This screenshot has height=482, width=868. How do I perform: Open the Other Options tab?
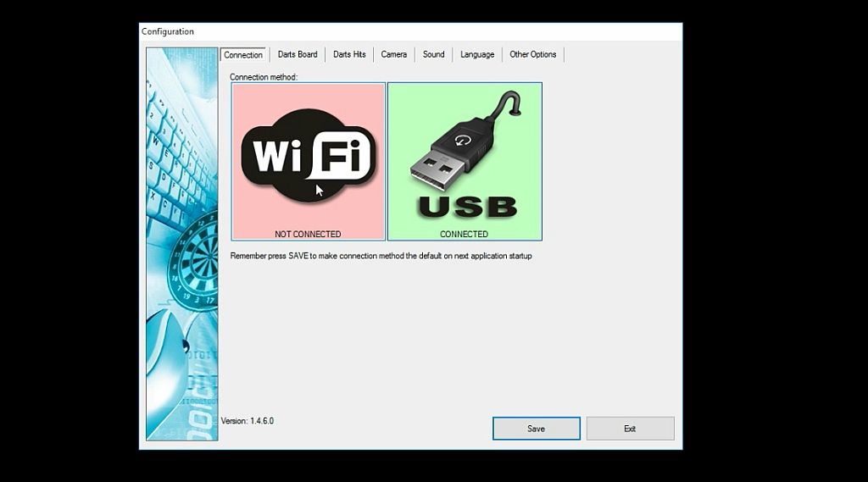(532, 54)
